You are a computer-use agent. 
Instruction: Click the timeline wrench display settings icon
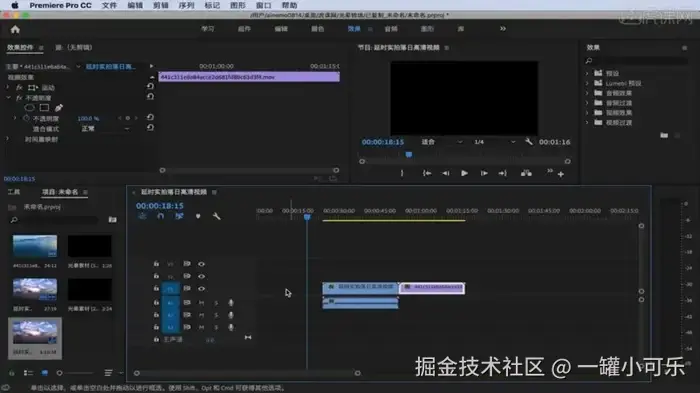coord(217,216)
